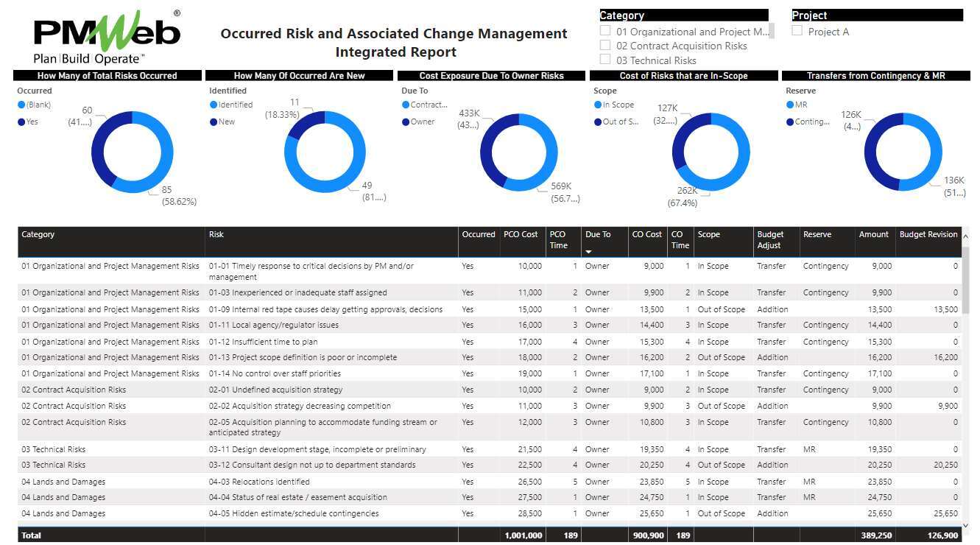Click the table's scroll-up arrow
980x545 pixels.
click(x=965, y=236)
